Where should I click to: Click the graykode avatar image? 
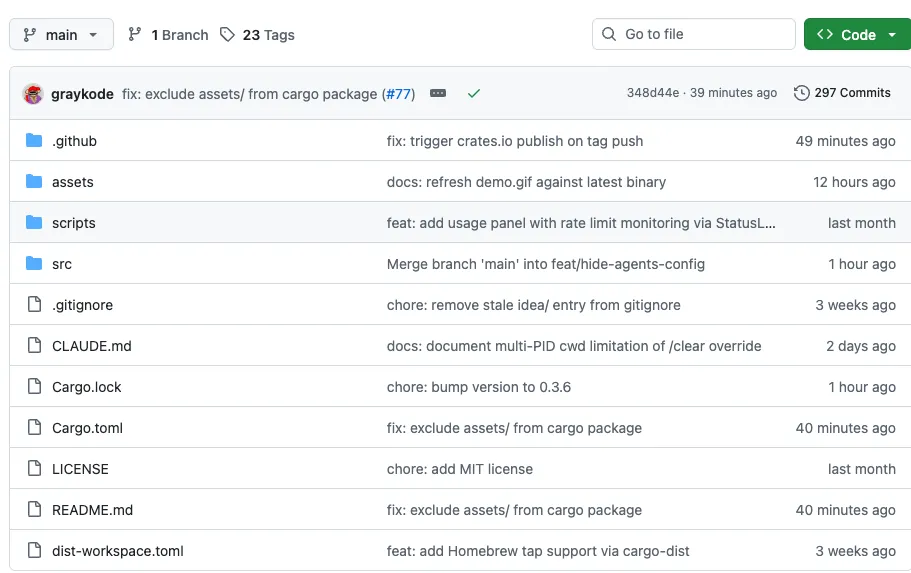pyautogui.click(x=33, y=93)
